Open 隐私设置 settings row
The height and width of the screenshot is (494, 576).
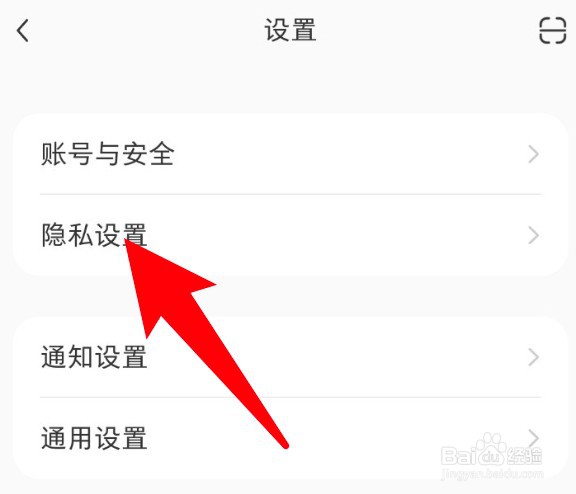click(x=290, y=235)
